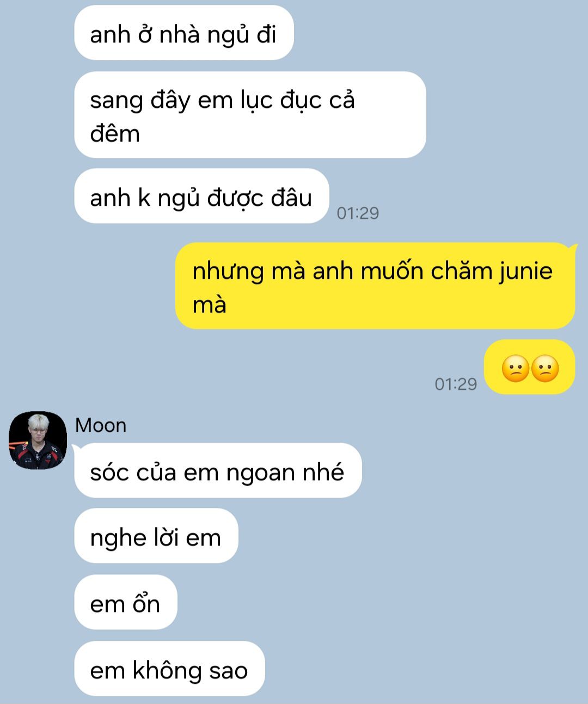The image size is (588, 704).
Task: Select the message 'sóc của em ngoan nhé'
Action: [218, 470]
